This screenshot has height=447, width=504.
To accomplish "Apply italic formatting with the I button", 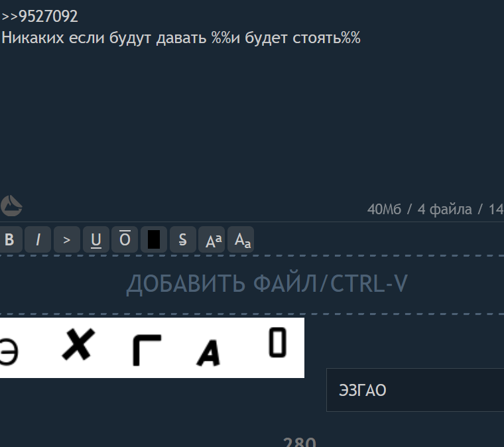I will 38,239.
